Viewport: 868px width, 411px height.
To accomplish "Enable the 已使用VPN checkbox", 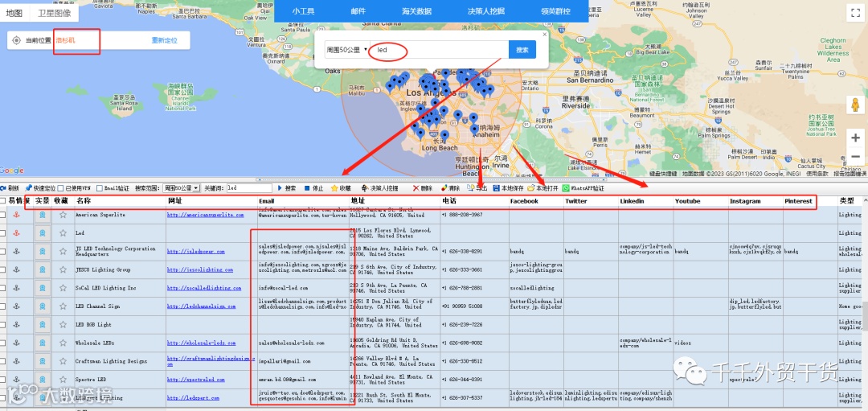I will [x=61, y=188].
